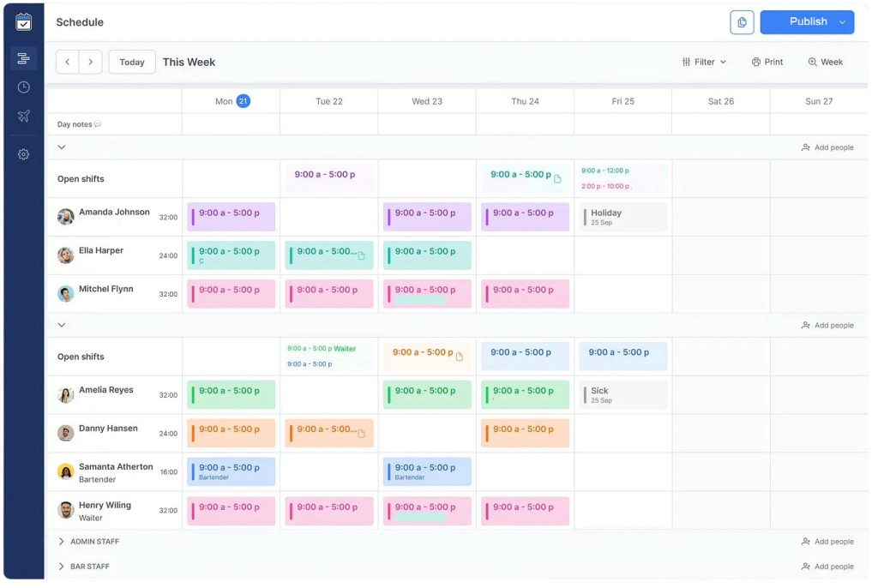Select the Tue 22 column header

329,101
